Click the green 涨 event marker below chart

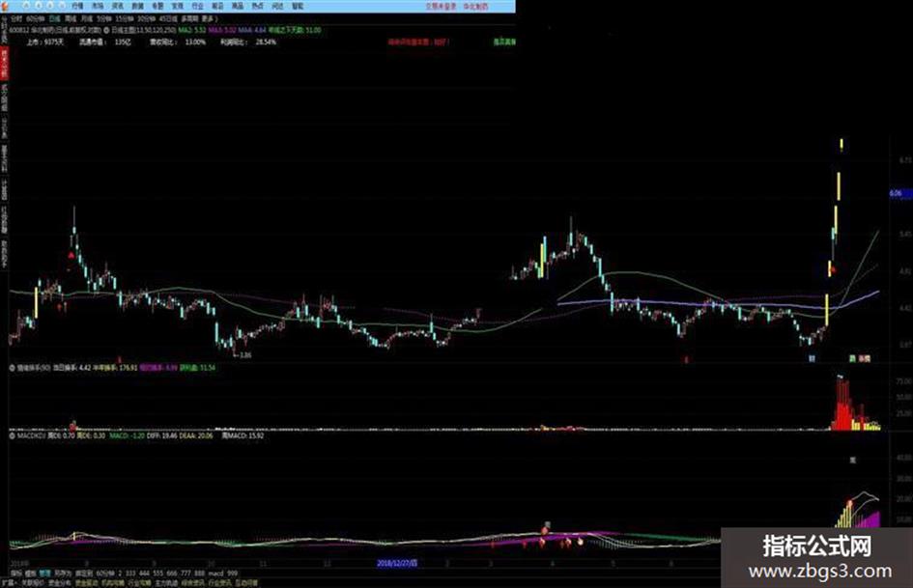[852, 358]
